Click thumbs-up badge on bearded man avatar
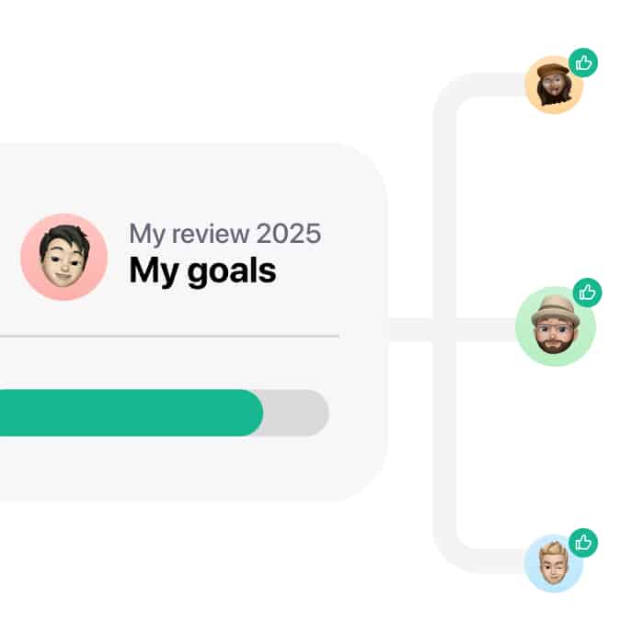The width and height of the screenshot is (644, 644). click(587, 293)
